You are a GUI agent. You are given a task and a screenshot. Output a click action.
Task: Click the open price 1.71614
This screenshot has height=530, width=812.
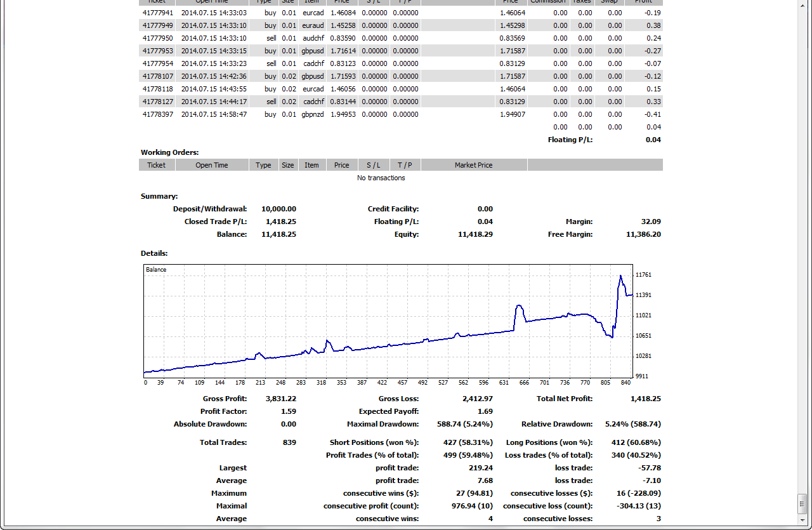pos(343,51)
